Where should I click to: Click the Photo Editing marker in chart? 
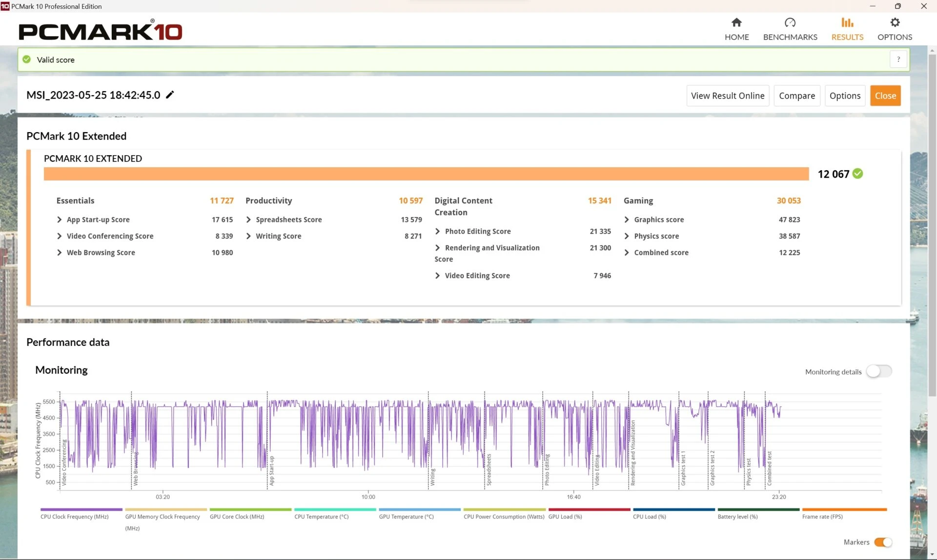pyautogui.click(x=547, y=469)
